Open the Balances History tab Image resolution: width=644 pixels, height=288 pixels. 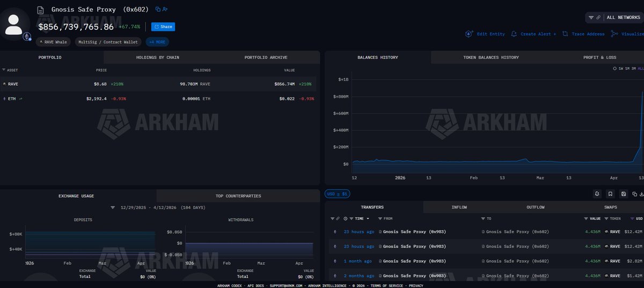click(378, 57)
